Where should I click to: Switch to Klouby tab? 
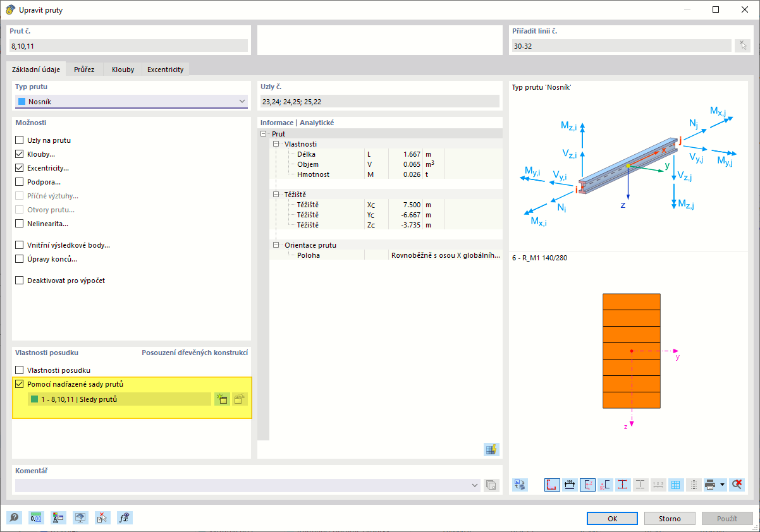[x=123, y=70]
